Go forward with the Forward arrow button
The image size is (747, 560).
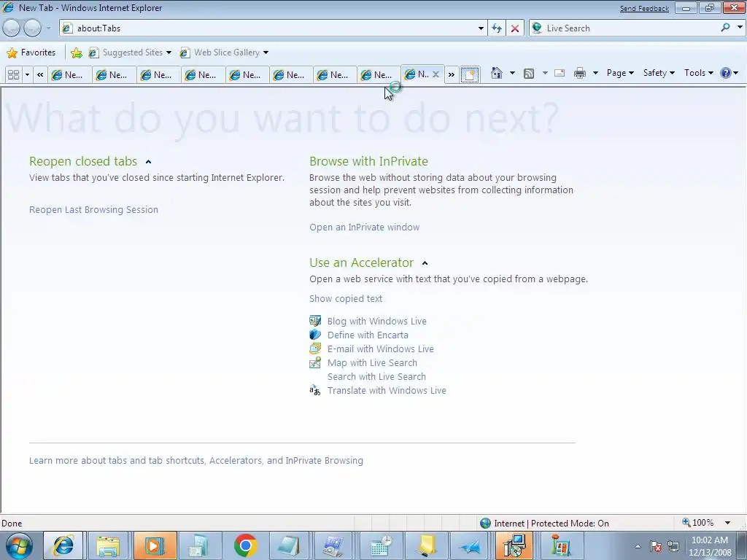point(32,28)
